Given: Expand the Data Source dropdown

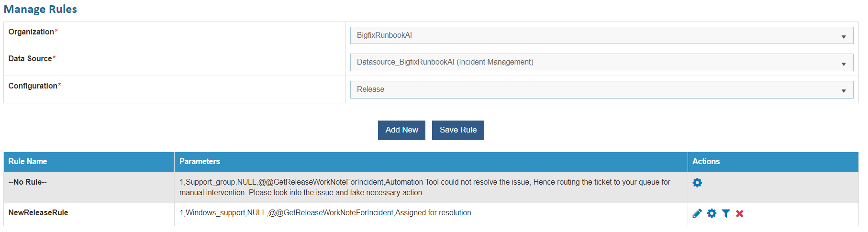Looking at the screenshot, I should click(x=601, y=62).
